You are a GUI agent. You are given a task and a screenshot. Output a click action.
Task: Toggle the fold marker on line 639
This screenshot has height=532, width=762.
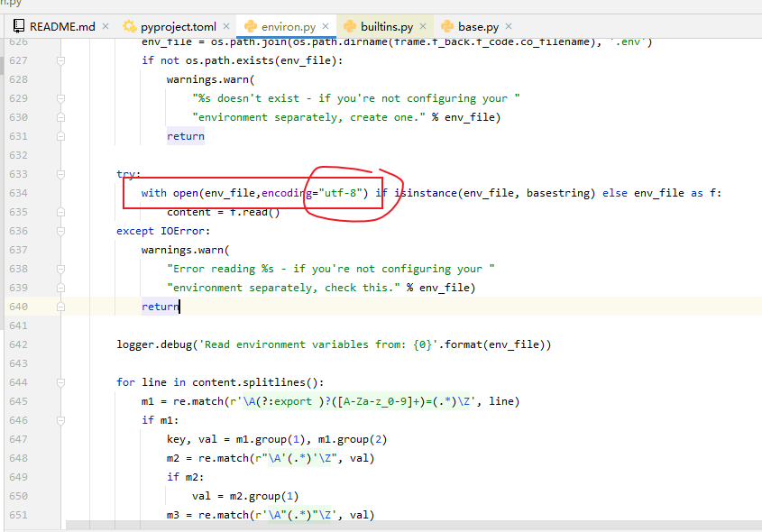click(60, 289)
